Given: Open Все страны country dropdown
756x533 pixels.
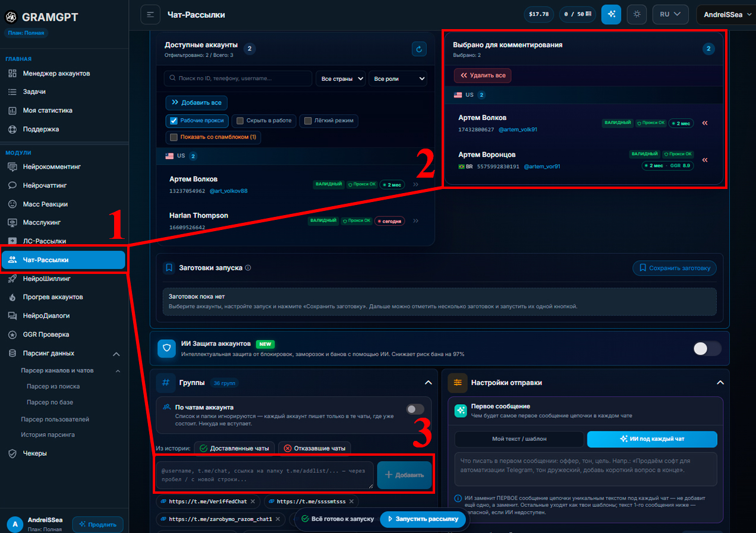Looking at the screenshot, I should coord(340,78).
